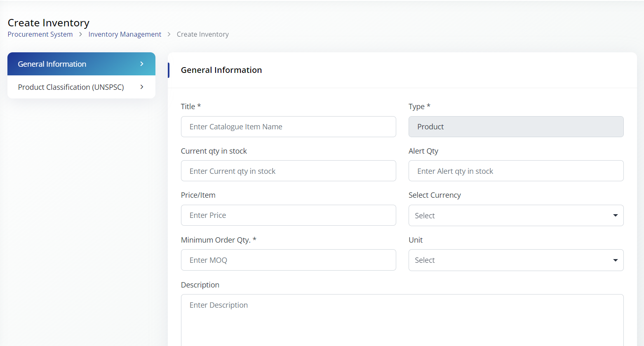The image size is (644, 346).
Task: Click into the Enter Price field
Action: tap(288, 215)
